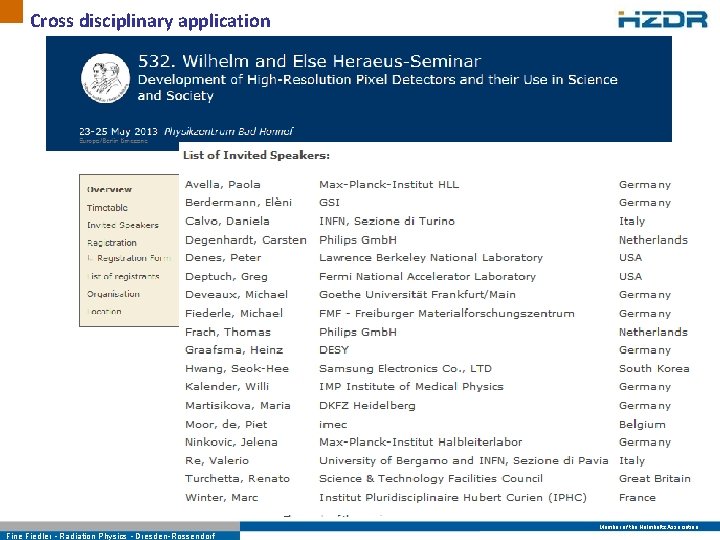This screenshot has width=720, height=540.
Task: Select speaker 'Hwang, Seok-Hee'
Action: (236, 368)
